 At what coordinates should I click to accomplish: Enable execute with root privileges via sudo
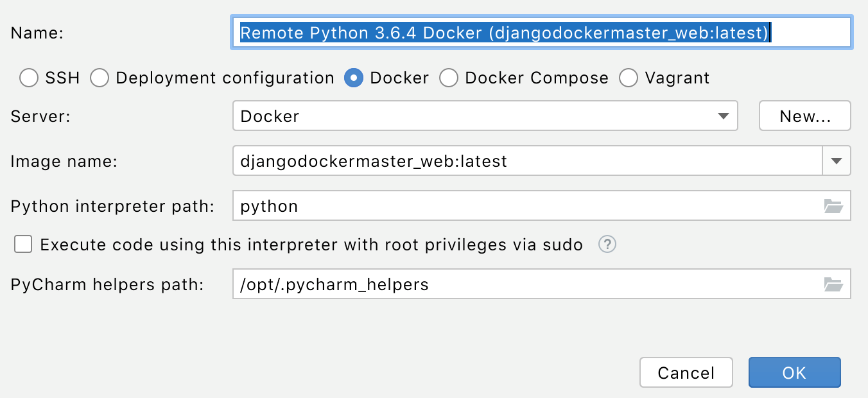click(24, 245)
